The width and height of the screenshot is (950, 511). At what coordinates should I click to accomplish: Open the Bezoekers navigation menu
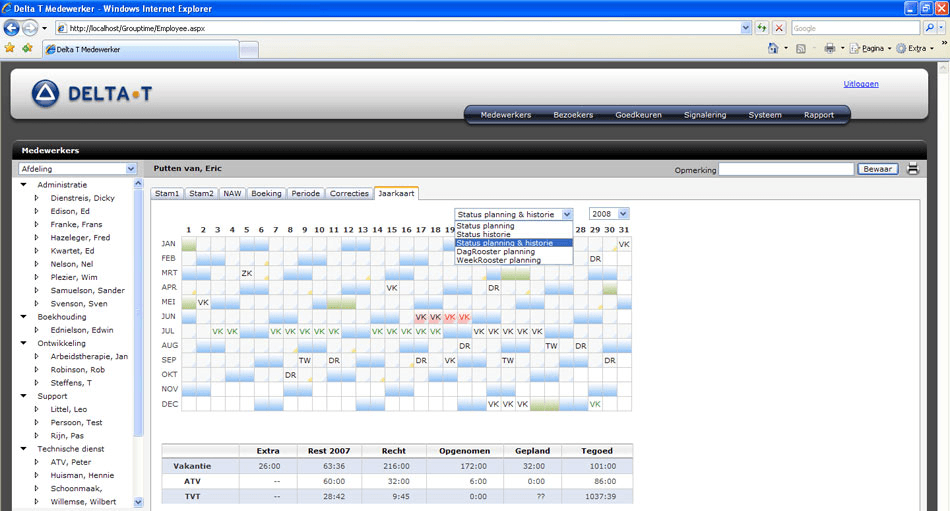[573, 115]
